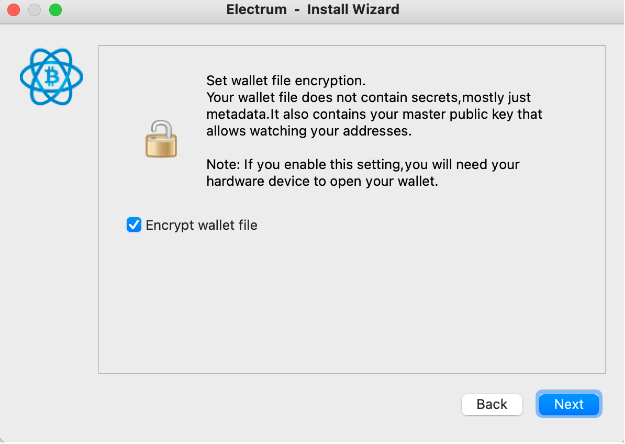This screenshot has height=444, width=625.
Task: Close the Install Wizard with red button
Action: click(x=15, y=10)
